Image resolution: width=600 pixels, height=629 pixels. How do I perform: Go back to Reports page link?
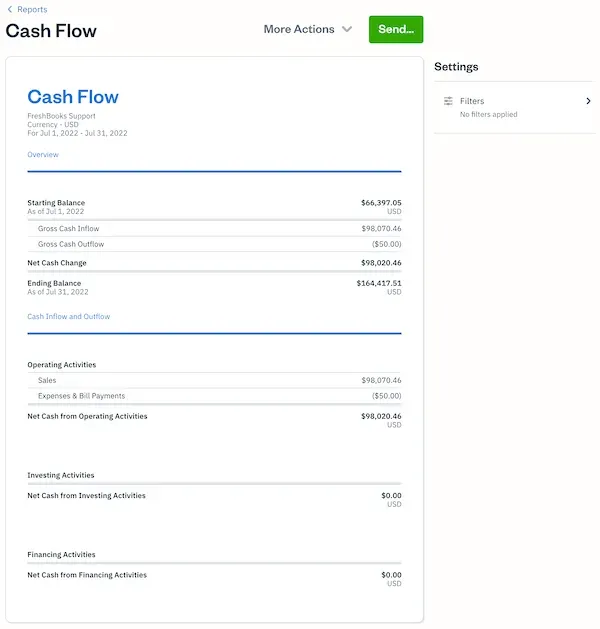tap(32, 10)
